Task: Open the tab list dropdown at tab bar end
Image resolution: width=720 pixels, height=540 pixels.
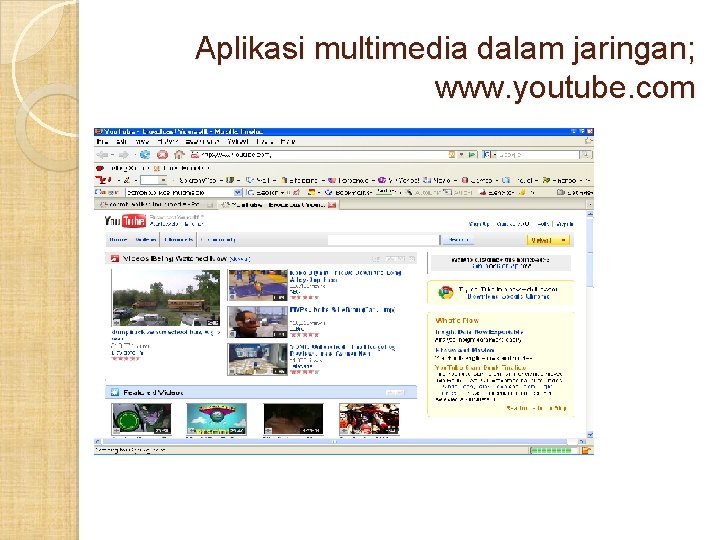Action: 590,205
